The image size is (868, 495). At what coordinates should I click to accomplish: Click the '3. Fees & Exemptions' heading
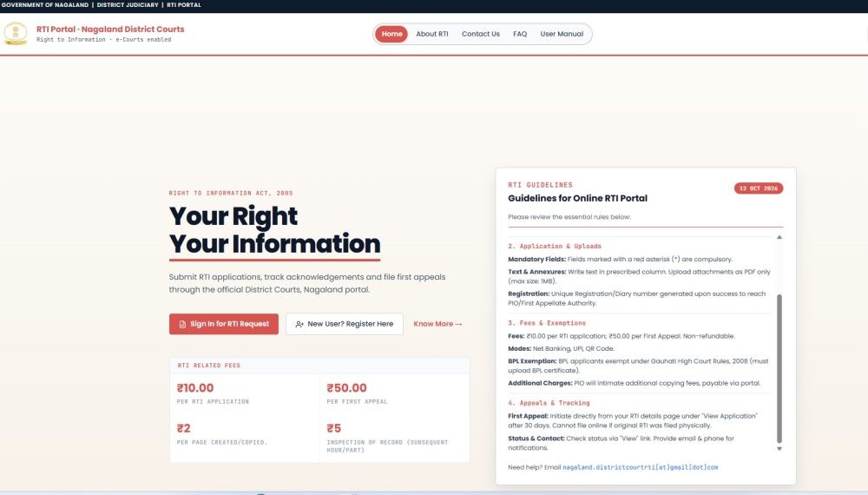[x=546, y=323]
